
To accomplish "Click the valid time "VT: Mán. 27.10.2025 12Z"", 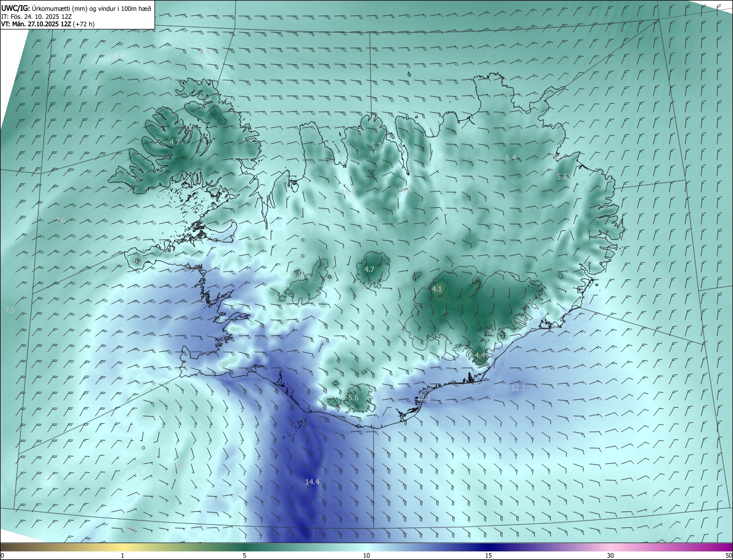I will coord(36,24).
